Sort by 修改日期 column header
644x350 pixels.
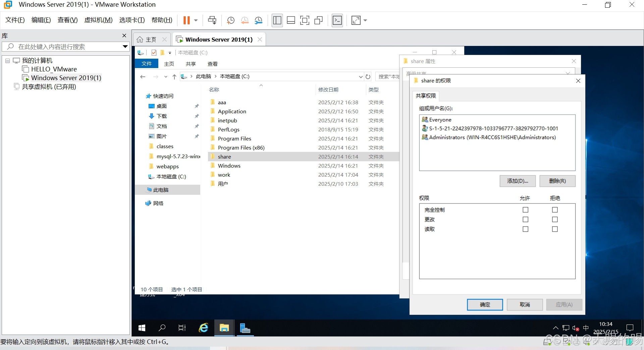click(x=328, y=90)
